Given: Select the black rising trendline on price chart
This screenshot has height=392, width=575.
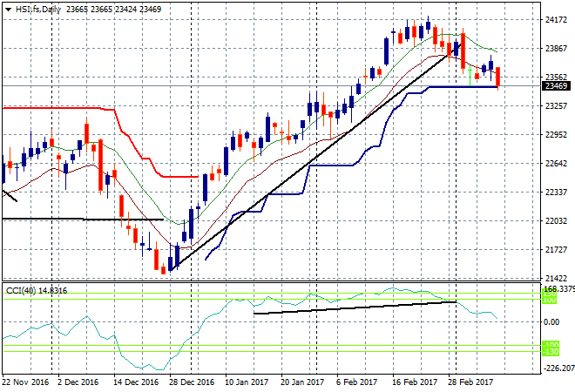Looking at the screenshot, I should coord(315,158).
